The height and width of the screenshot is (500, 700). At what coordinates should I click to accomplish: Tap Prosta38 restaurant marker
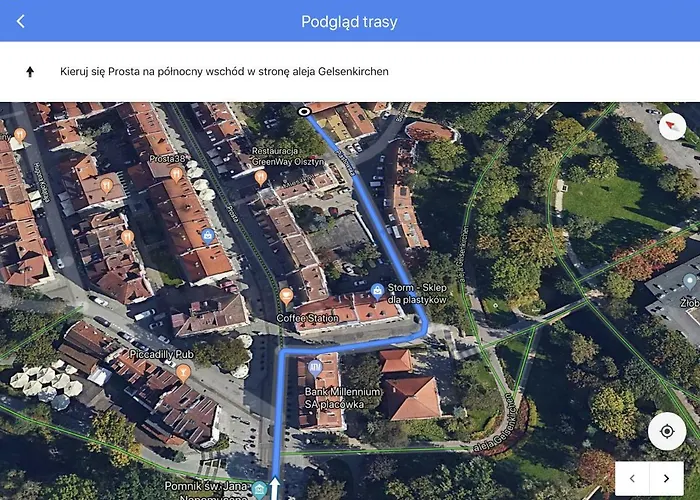coord(176,175)
